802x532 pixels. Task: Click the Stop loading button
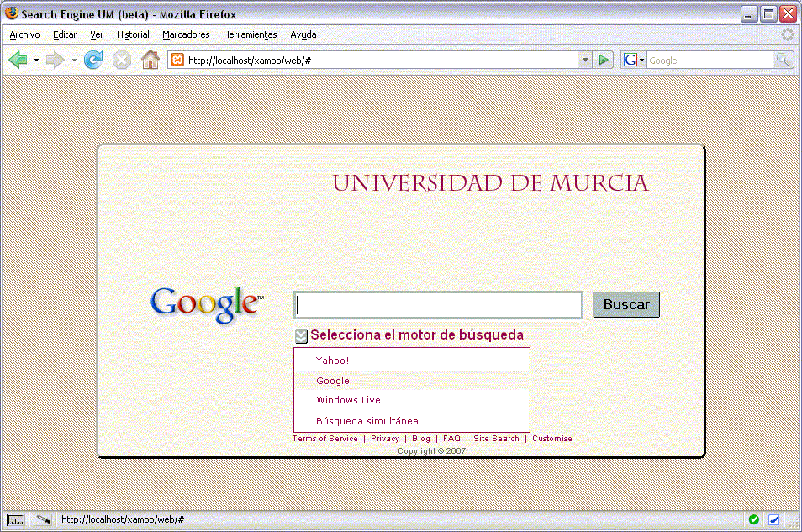122,60
